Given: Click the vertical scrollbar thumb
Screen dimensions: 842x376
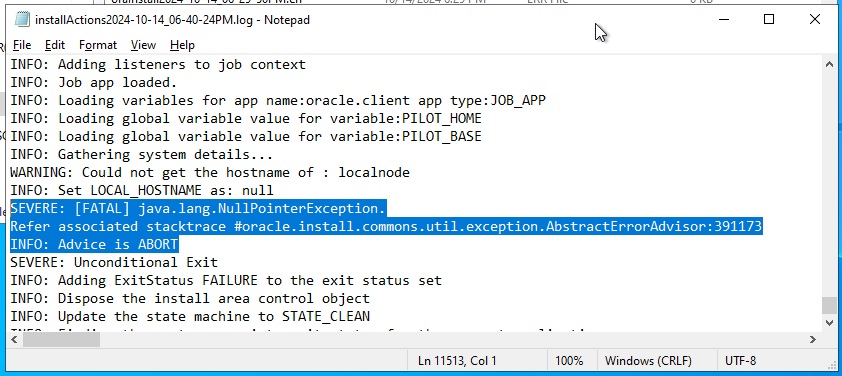Looking at the screenshot, I should point(829,305).
